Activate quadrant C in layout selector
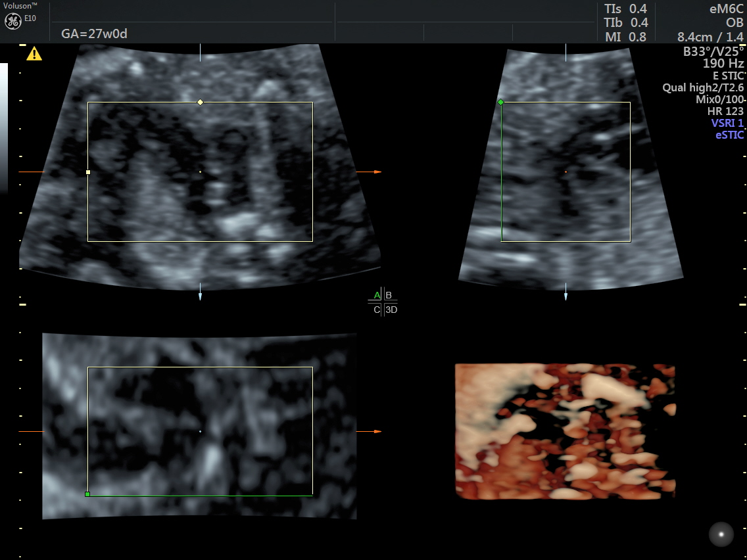 (x=377, y=310)
